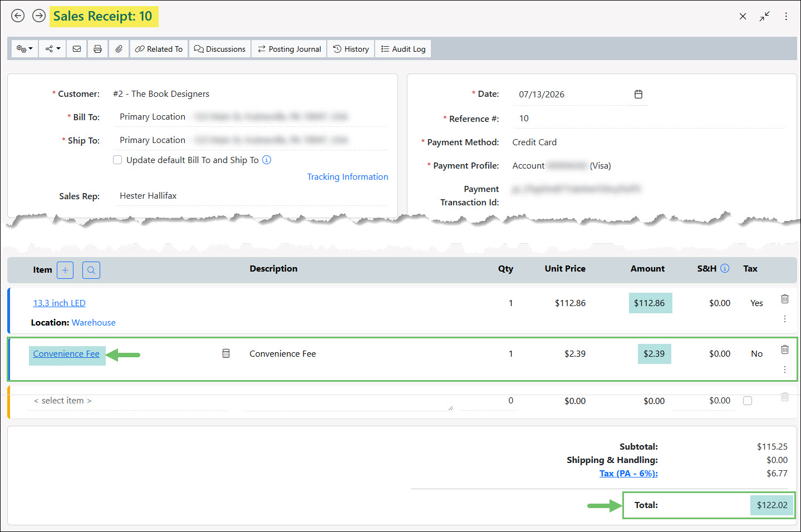The width and height of the screenshot is (801, 532).
Task: Click the email envelope icon
Action: pos(77,49)
